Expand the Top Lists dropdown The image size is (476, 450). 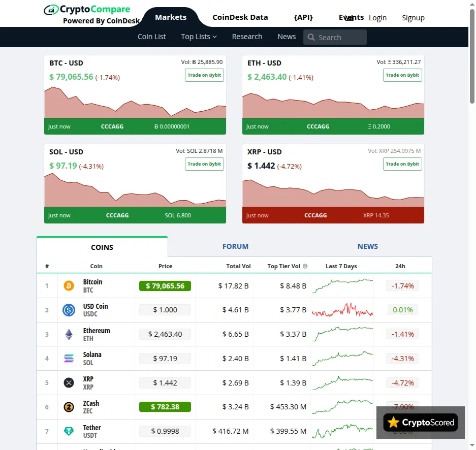point(199,37)
